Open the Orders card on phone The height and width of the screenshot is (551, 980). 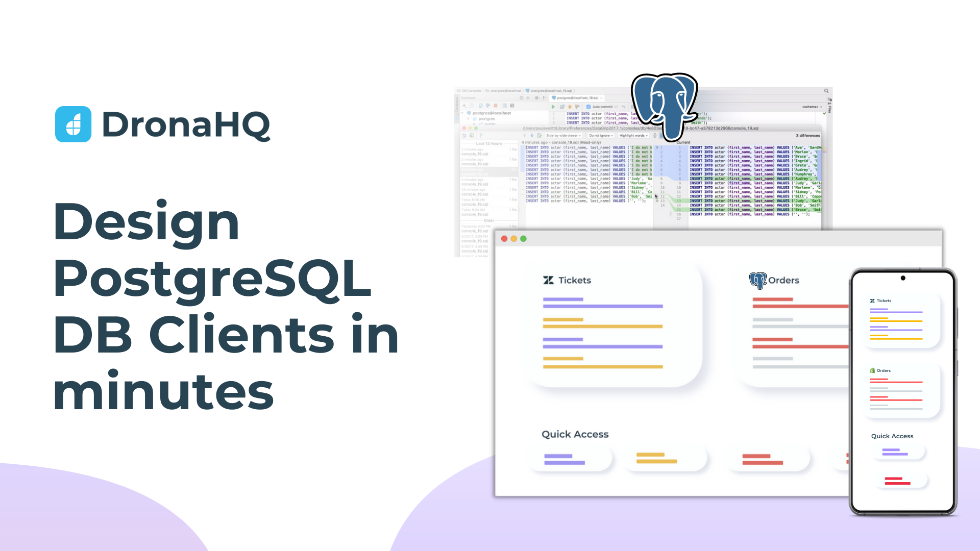coord(902,390)
